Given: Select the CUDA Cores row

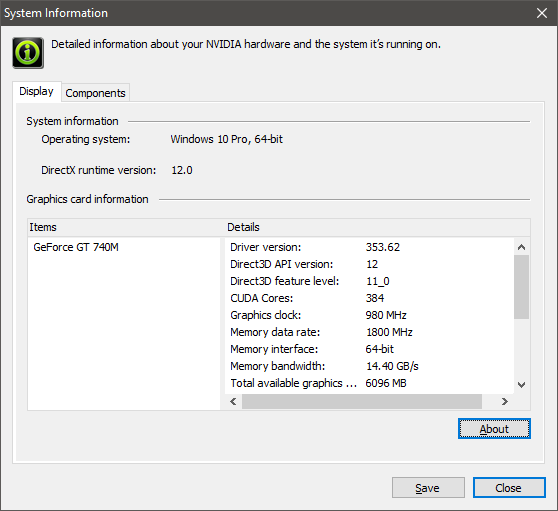Looking at the screenshot, I should click(369, 298).
